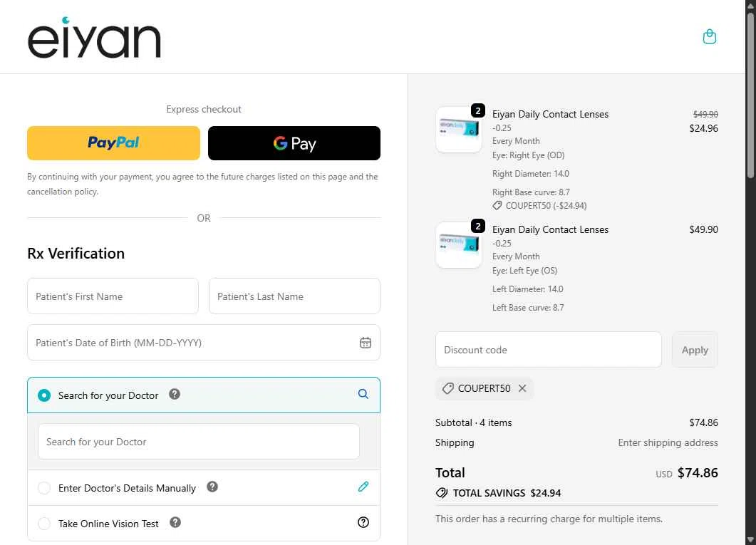The height and width of the screenshot is (545, 756).
Task: Click the TOTAL SAVINGS tag icon
Action: [441, 493]
